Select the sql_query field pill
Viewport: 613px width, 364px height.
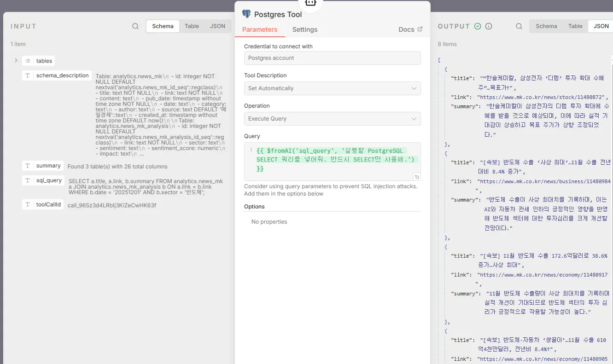tap(43, 180)
